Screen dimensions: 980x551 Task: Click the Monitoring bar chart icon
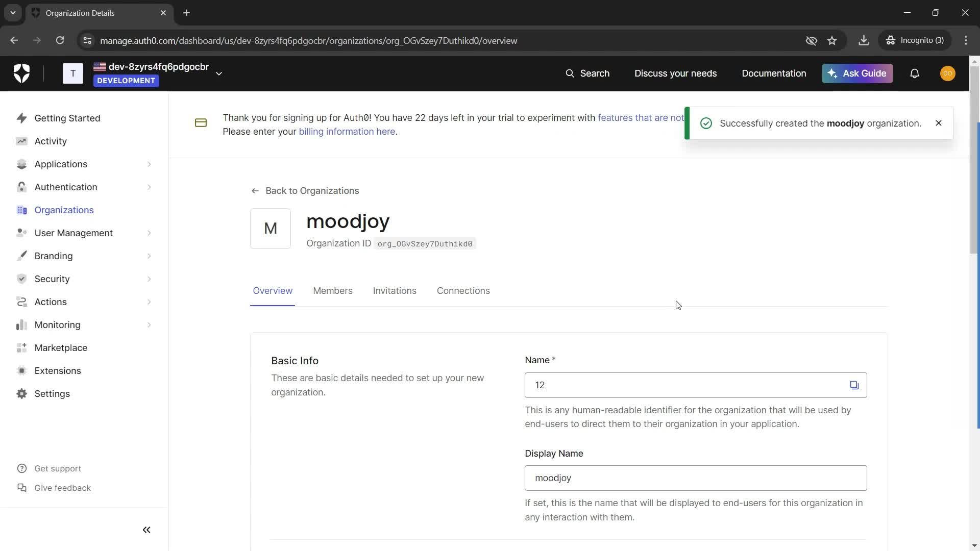point(21,324)
